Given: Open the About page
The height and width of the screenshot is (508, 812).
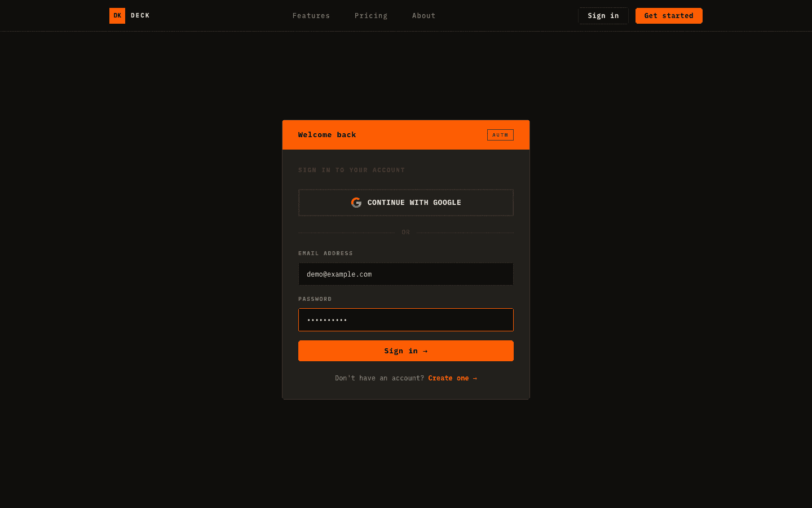Looking at the screenshot, I should [x=423, y=15].
